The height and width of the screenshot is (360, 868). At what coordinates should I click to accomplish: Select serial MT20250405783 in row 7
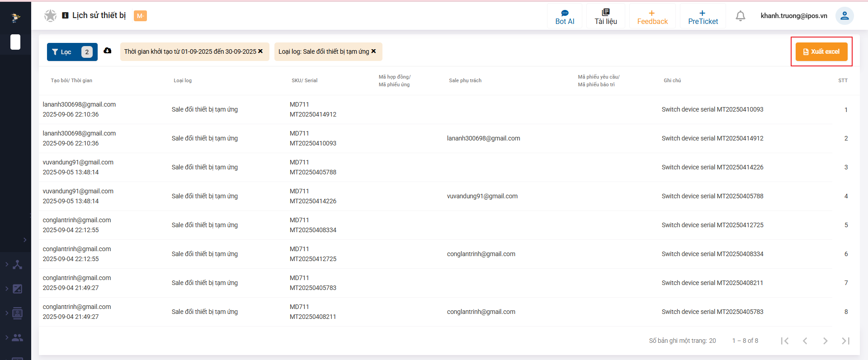(313, 288)
